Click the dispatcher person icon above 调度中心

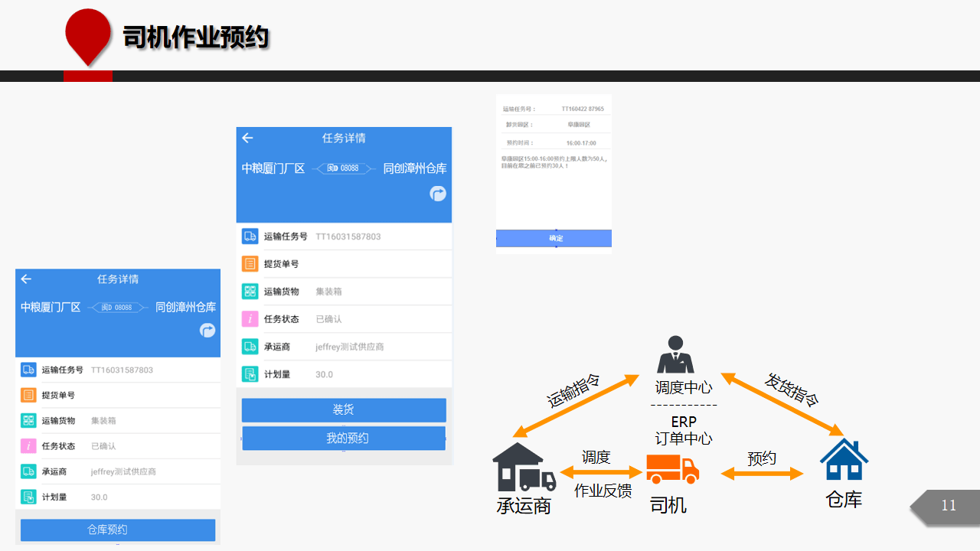675,355
